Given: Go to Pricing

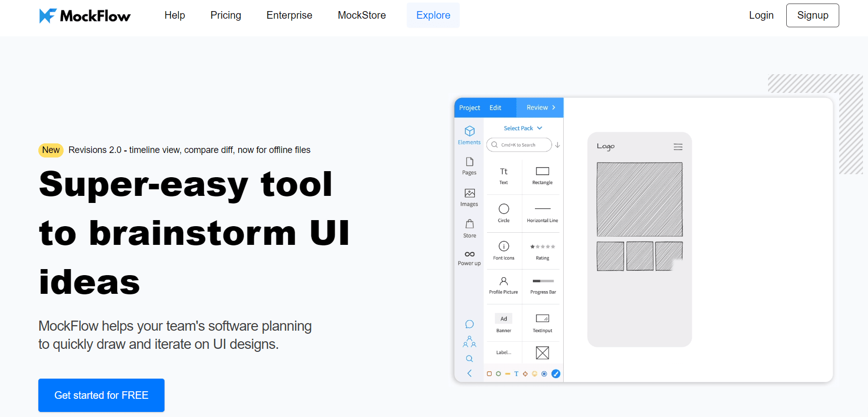Looking at the screenshot, I should (226, 15).
